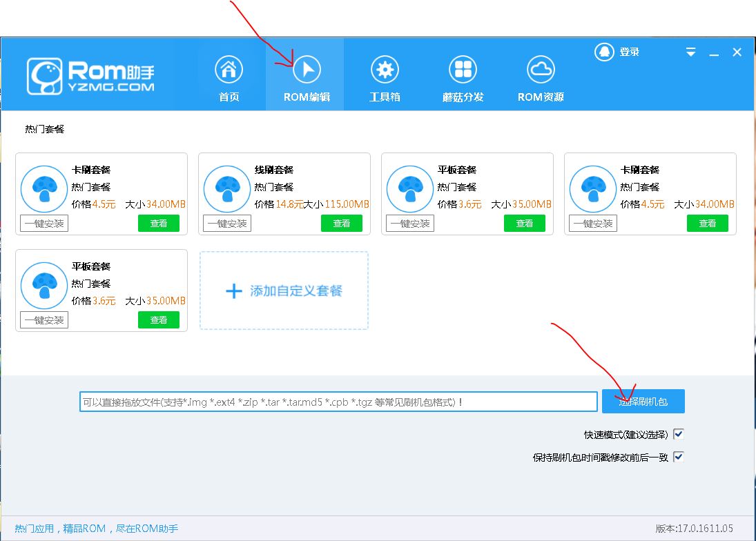Switch to the ROM编辑 tab
The image size is (756, 541).
[x=305, y=74]
